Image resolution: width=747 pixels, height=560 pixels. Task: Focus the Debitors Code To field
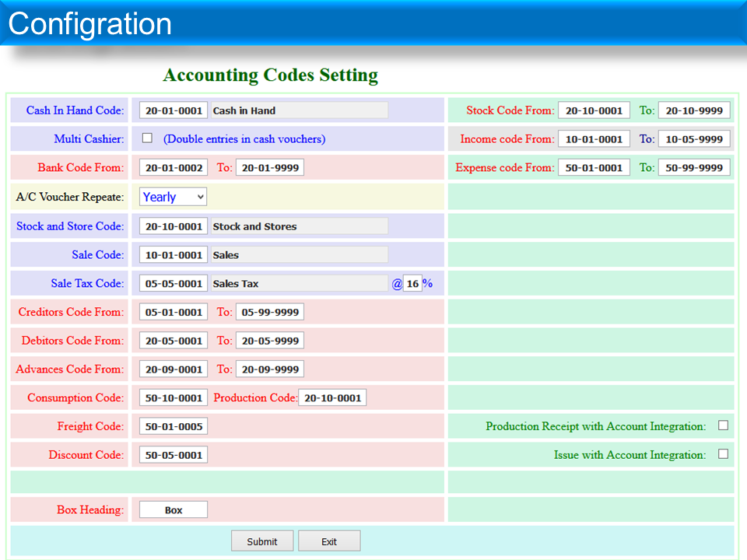[x=269, y=341]
